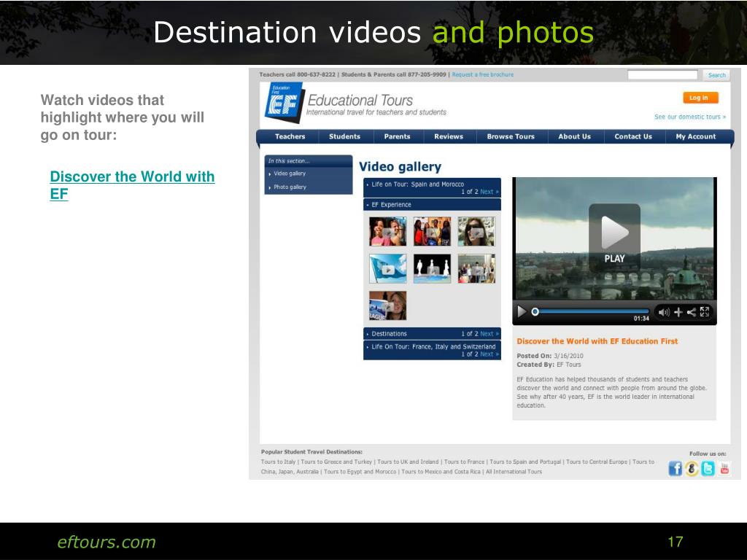The width and height of the screenshot is (747, 560).
Task: Click Next in France, Italy and Switzerland header
Action: tap(489, 354)
